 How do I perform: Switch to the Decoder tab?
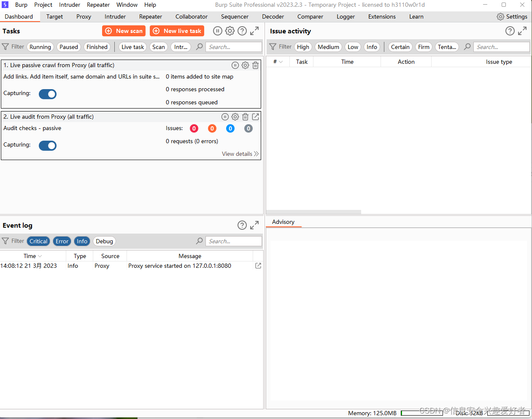[x=273, y=16]
